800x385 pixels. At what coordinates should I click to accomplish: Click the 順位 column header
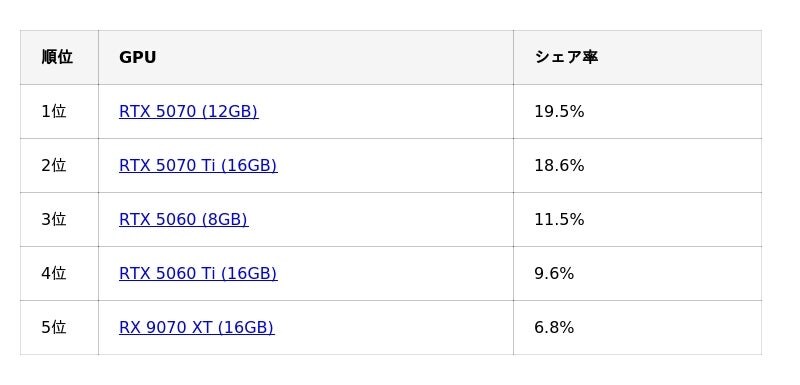pos(59,57)
